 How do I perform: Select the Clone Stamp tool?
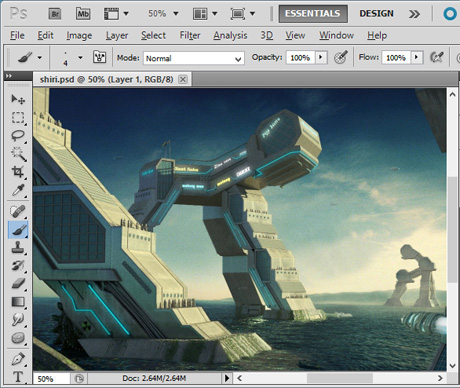pyautogui.click(x=18, y=248)
